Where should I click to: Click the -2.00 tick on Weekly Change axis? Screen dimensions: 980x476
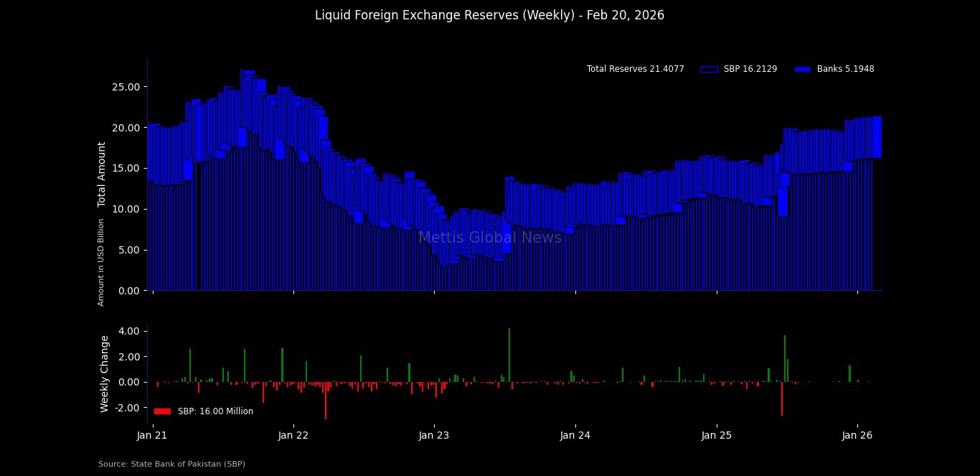pyautogui.click(x=127, y=408)
